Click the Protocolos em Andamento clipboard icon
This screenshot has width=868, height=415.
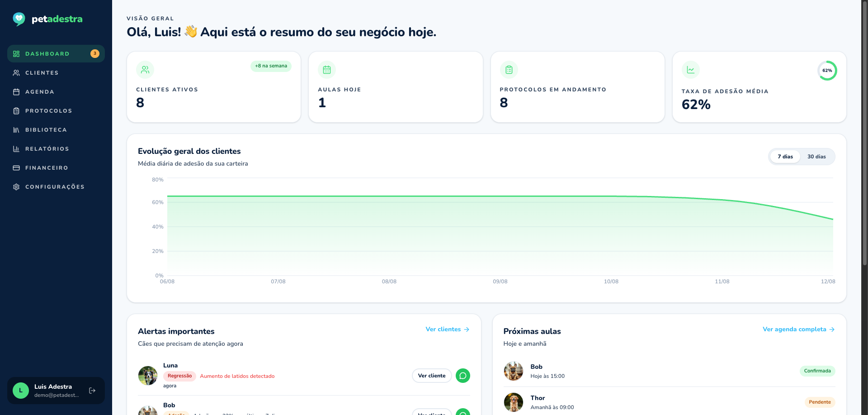pos(509,70)
